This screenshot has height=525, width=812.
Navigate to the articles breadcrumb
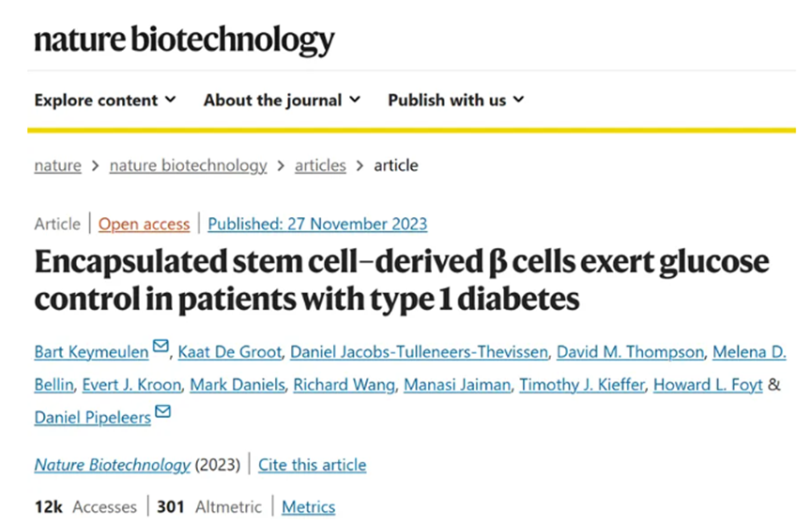320,165
